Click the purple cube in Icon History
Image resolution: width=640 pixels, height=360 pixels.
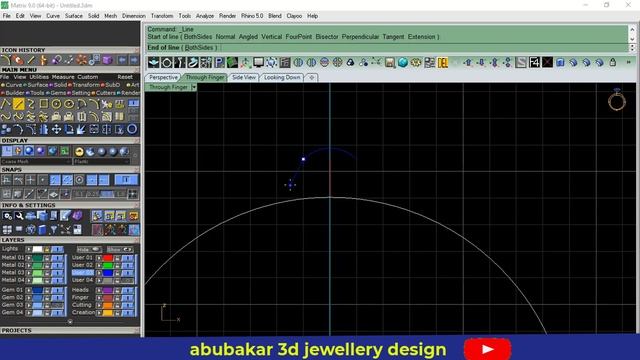[107, 60]
